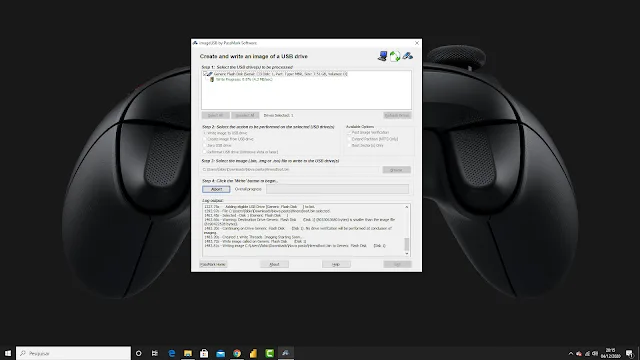This screenshot has width=640, height=360.
Task: Click the green circular arrows icon in header
Action: [x=395, y=56]
